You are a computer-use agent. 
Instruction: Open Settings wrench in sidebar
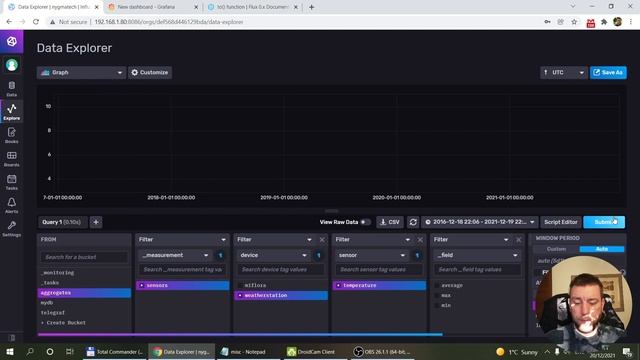(x=11, y=229)
